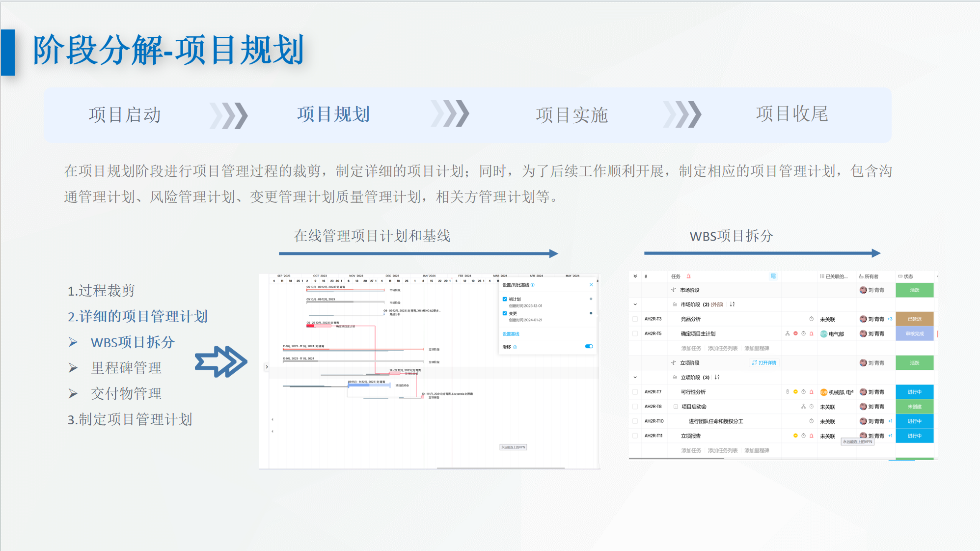Expand Gantt left panel with arrow handle

(x=267, y=367)
